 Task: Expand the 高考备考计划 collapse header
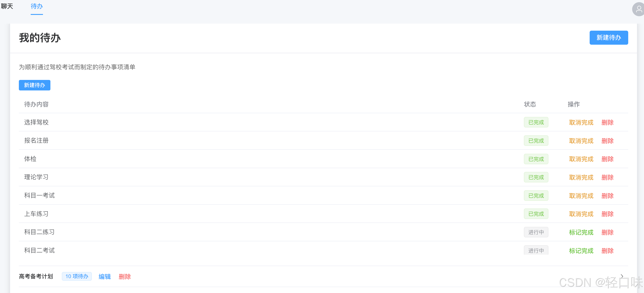(323, 276)
